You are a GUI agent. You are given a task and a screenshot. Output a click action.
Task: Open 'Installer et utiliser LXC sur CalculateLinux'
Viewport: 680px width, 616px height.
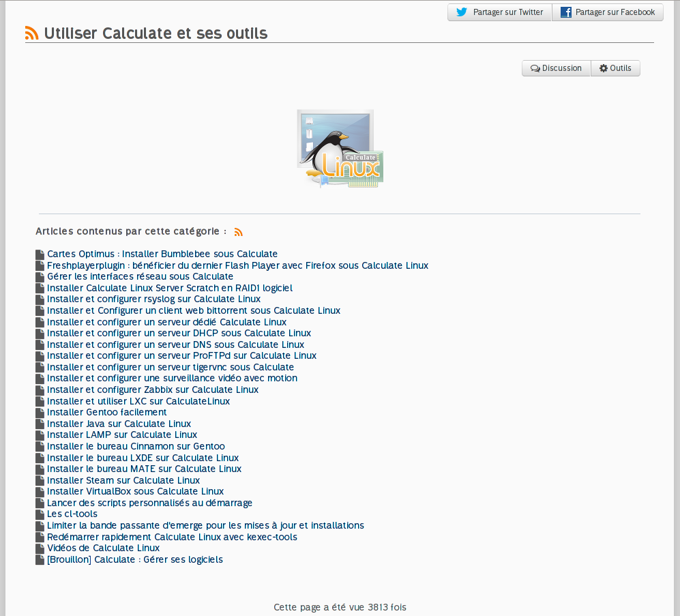click(x=138, y=401)
